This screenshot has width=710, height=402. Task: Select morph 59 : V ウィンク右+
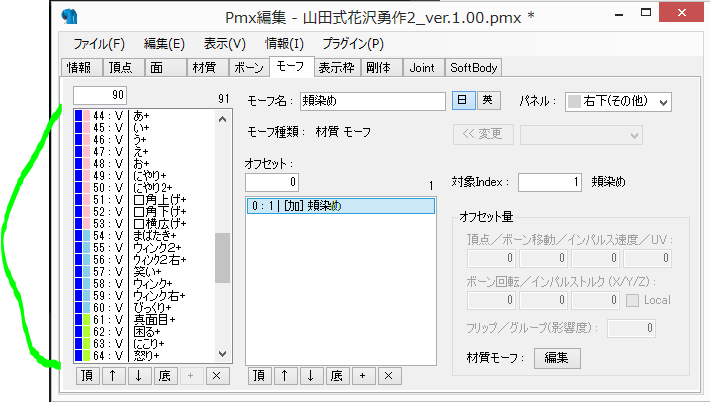pos(145,296)
